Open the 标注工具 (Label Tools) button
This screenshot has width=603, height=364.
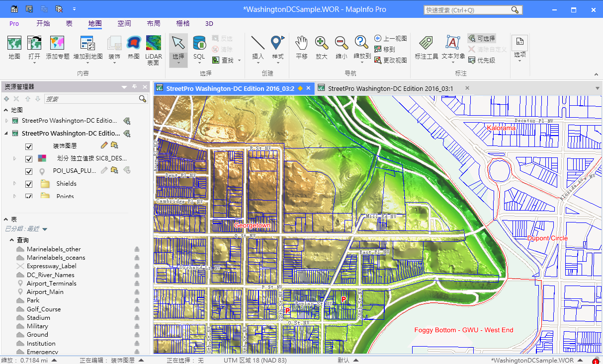(x=427, y=48)
